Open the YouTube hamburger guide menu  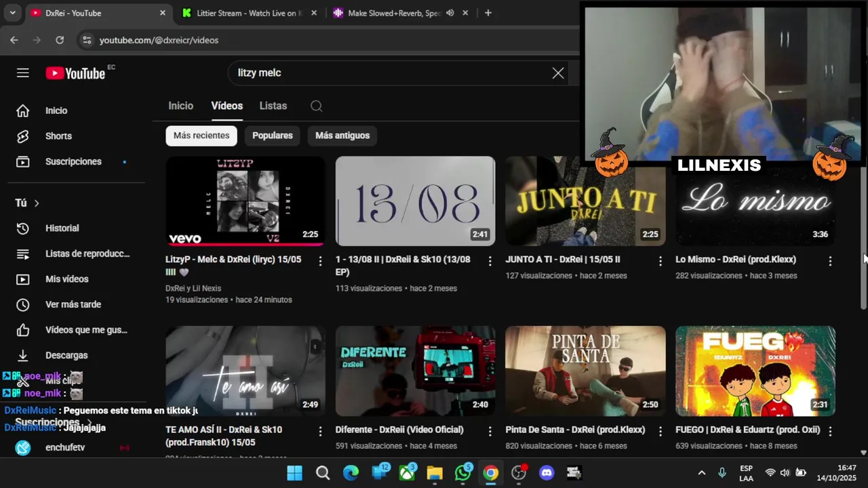tap(23, 73)
